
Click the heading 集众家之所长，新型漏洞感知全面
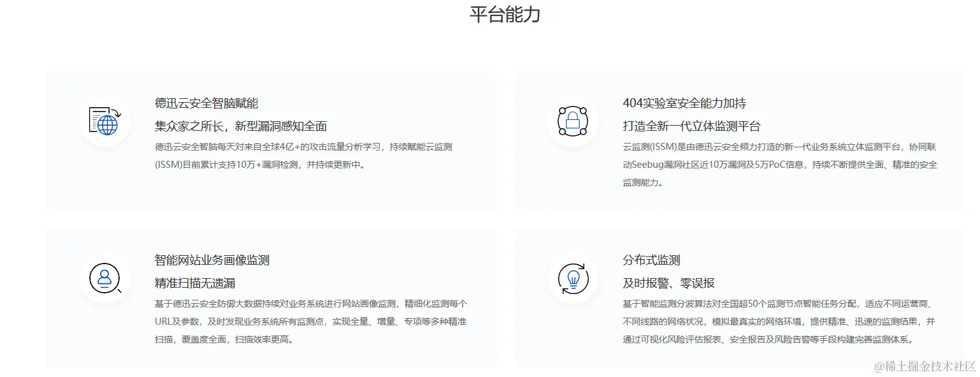click(240, 126)
